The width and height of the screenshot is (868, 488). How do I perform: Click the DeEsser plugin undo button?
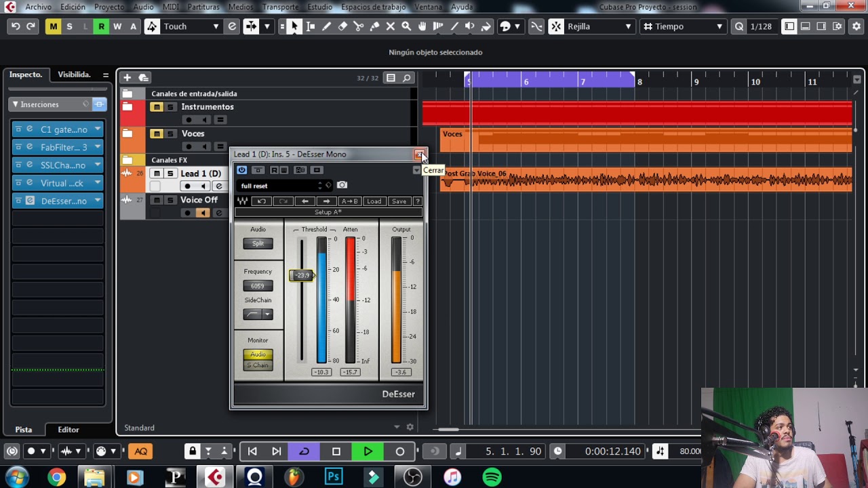262,201
